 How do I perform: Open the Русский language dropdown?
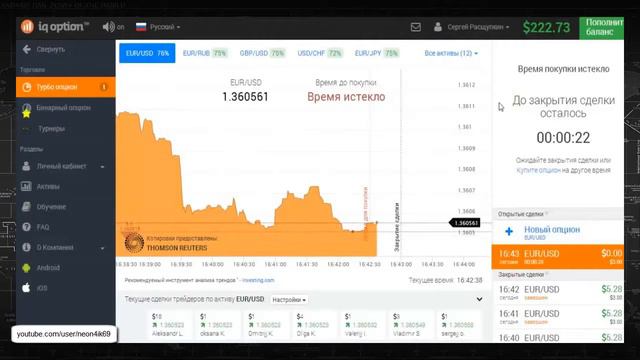164,27
